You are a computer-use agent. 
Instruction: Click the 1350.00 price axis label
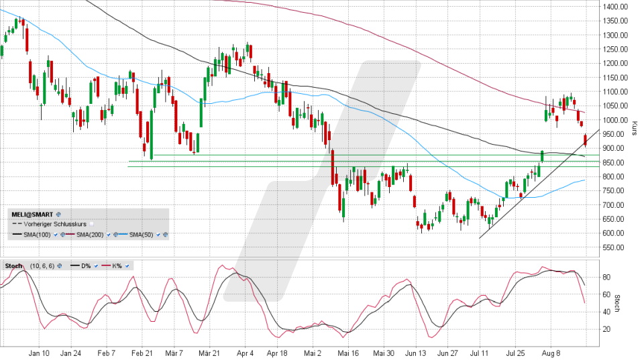pyautogui.click(x=615, y=21)
